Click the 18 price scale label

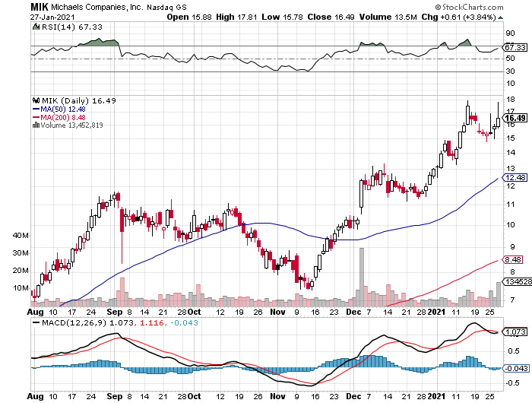click(x=510, y=100)
